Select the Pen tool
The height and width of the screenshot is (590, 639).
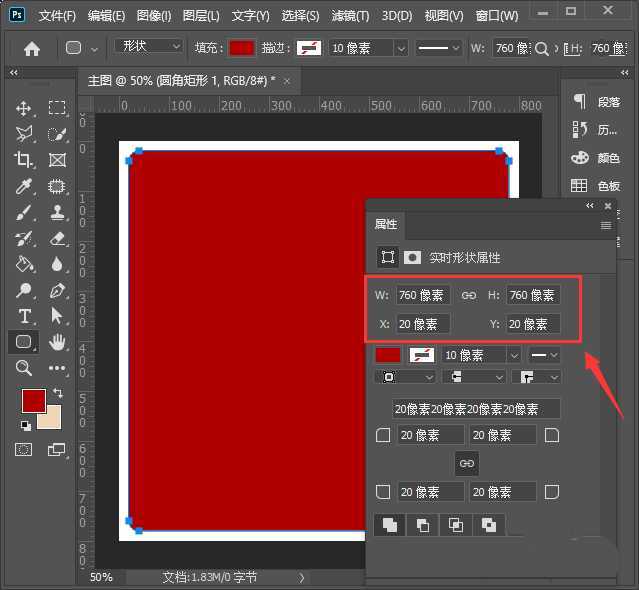pyautogui.click(x=58, y=290)
